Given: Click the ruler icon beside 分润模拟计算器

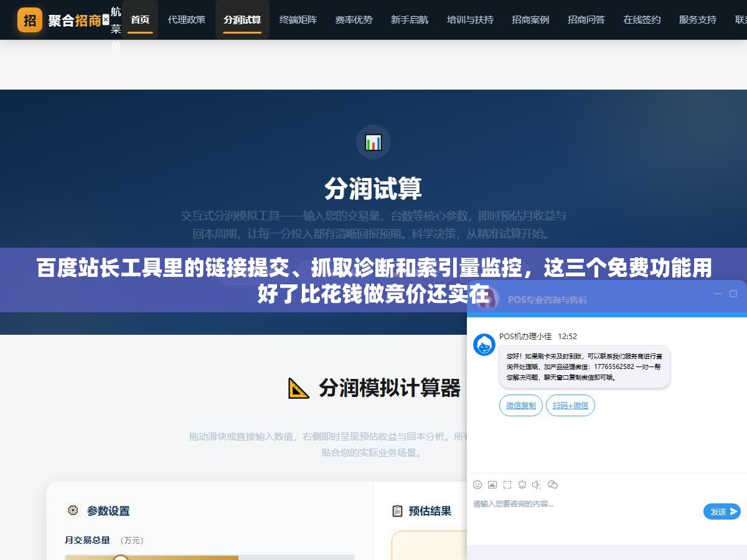Looking at the screenshot, I should click(x=299, y=388).
